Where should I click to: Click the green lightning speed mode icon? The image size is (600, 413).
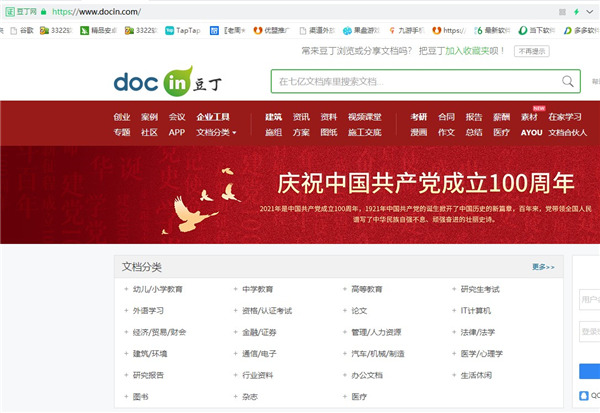576,12
